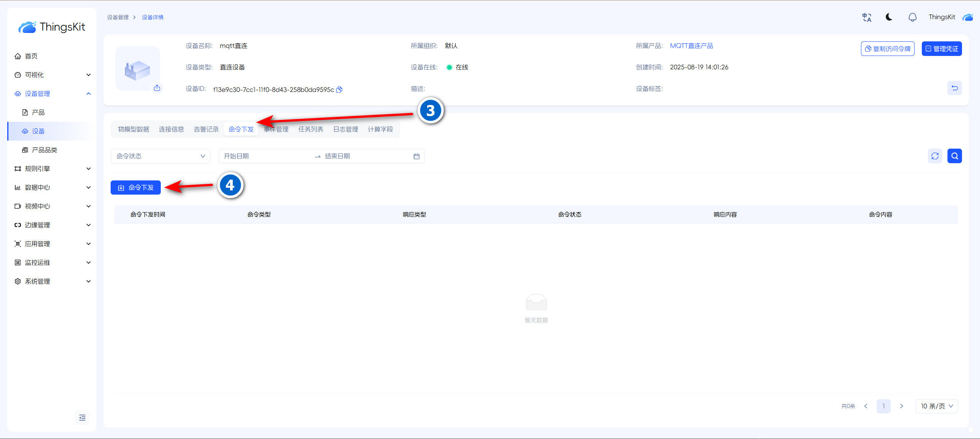
Task: Switch to the 物模型数据 tab
Action: click(133, 129)
